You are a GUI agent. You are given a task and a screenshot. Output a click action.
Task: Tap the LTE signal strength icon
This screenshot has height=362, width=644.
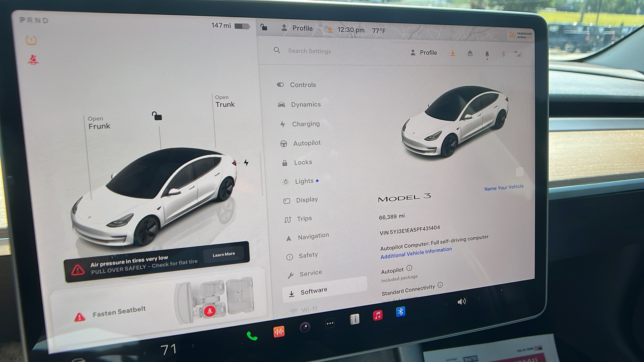(518, 53)
